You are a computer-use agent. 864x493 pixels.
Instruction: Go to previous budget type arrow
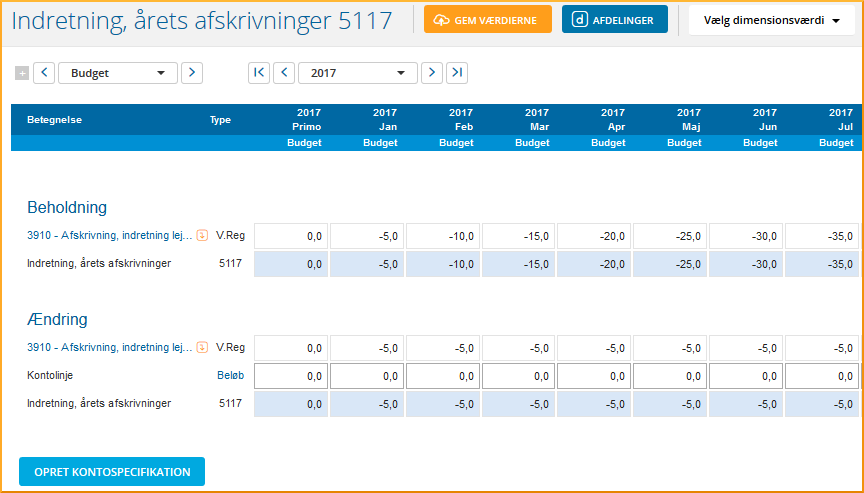(x=45, y=73)
